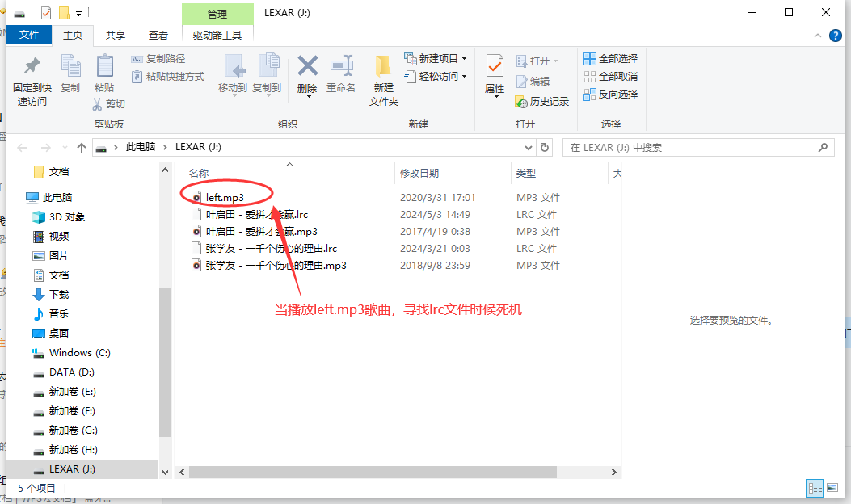Click Select all icon
The width and height of the screenshot is (851, 504).
590,59
